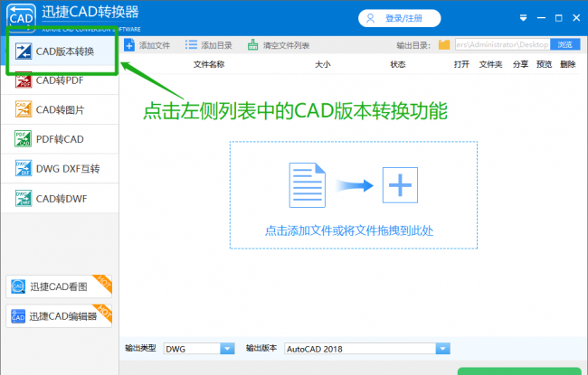Click the 迅捷CAD编辑器 app icon
The width and height of the screenshot is (588, 375).
pyautogui.click(x=18, y=316)
